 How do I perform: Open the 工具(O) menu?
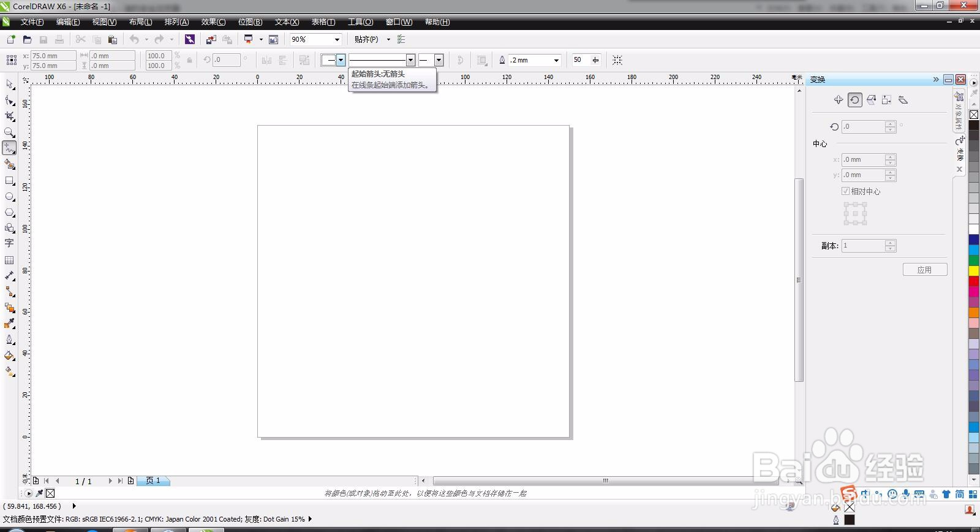(360, 22)
